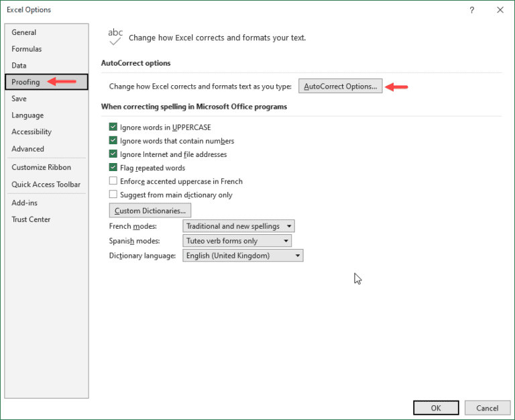Toggle Ignore words that contain numbers
Image resolution: width=515 pixels, height=420 pixels.
(x=113, y=141)
